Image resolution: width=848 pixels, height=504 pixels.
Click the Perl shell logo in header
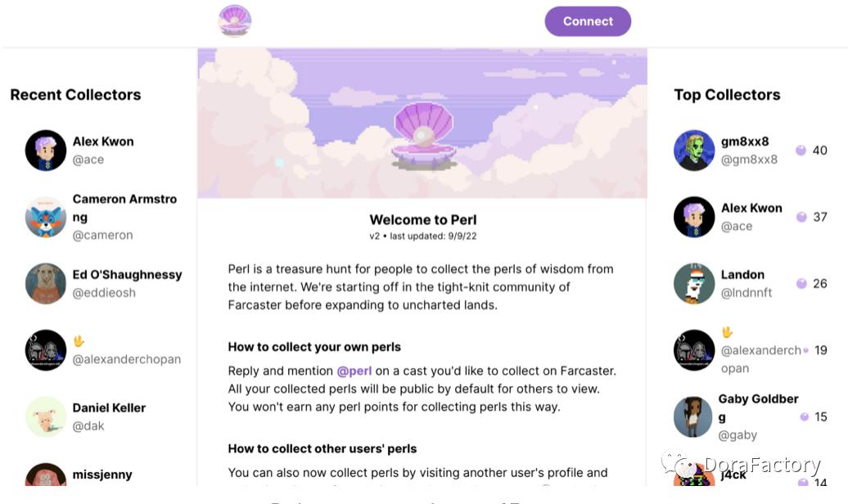click(235, 20)
